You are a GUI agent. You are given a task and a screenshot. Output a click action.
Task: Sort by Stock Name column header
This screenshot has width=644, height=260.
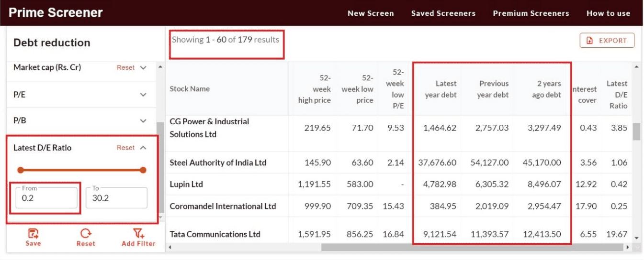click(190, 89)
